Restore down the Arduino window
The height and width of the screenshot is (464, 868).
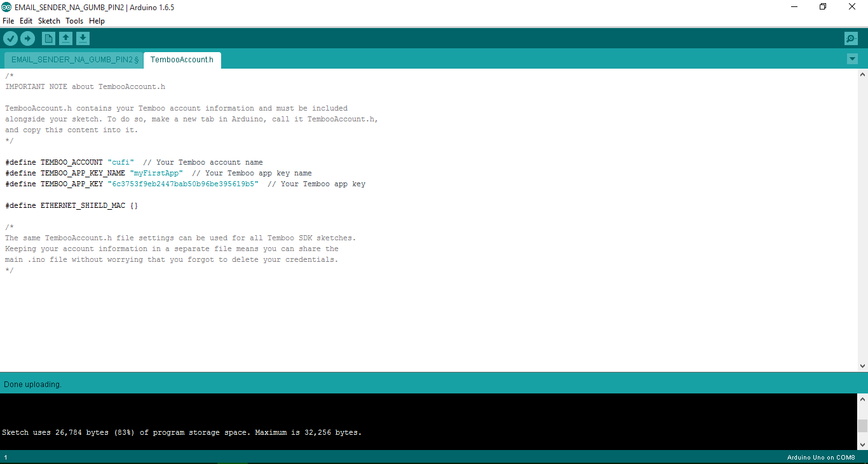click(x=823, y=7)
